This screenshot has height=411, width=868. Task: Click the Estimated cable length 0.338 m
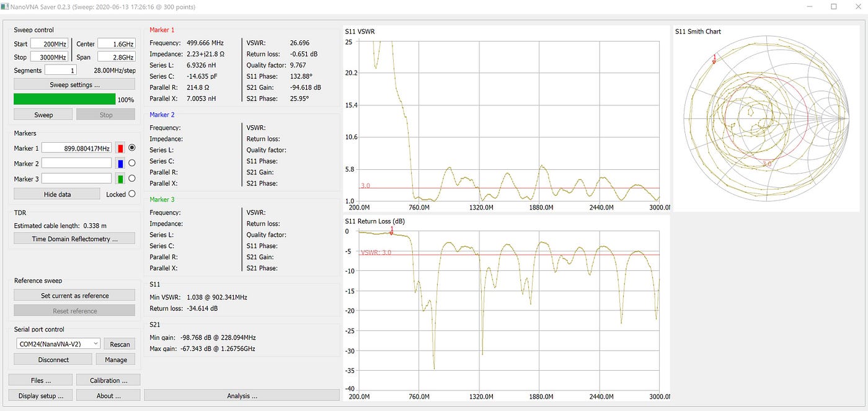60,226
